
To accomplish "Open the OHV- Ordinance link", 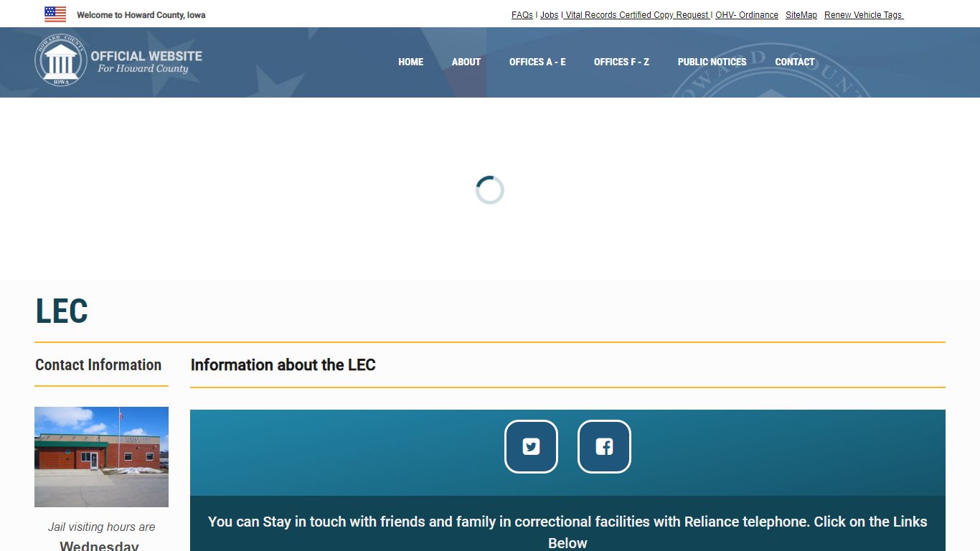I will click(747, 15).
